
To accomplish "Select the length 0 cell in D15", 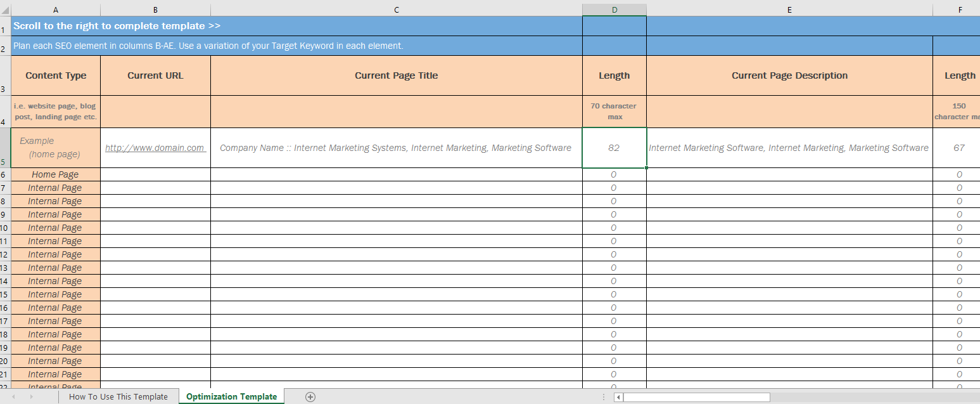I will tap(614, 294).
